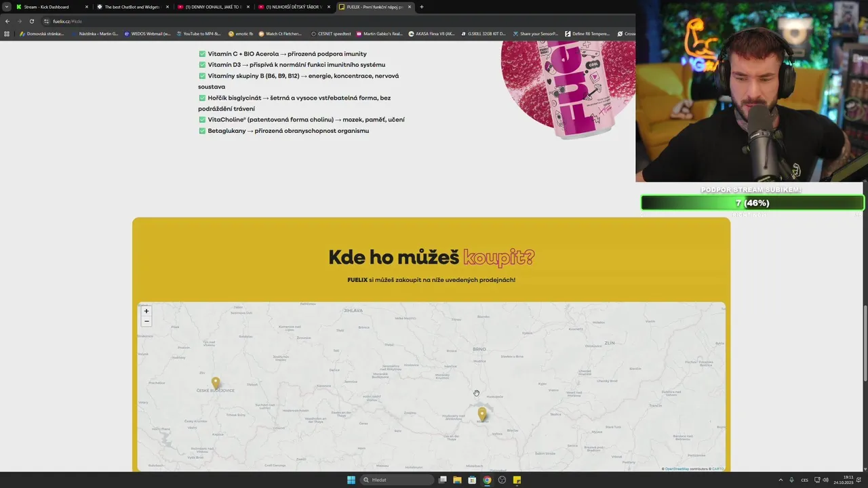Image resolution: width=868 pixels, height=488 pixels.
Task: Click the 'Vitamín C + BIO Acerola' line
Action: 283,54
